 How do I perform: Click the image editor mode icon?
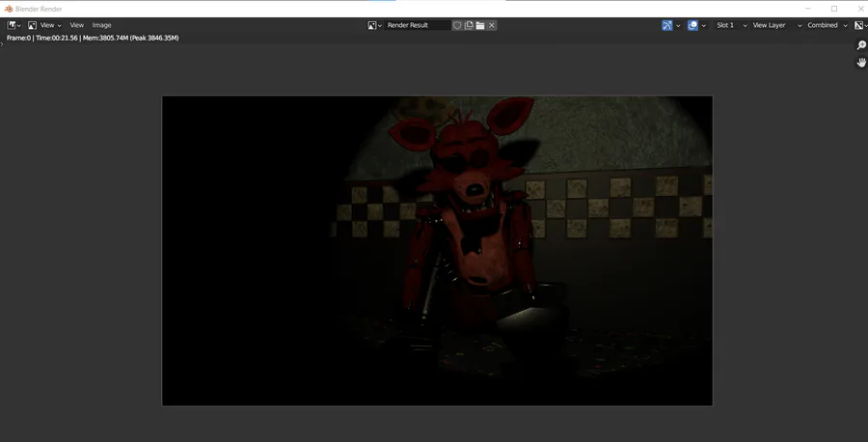[x=32, y=25]
